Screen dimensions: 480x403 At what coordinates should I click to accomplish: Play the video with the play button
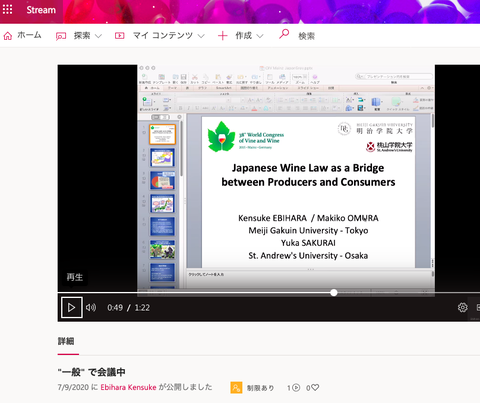pos(72,307)
